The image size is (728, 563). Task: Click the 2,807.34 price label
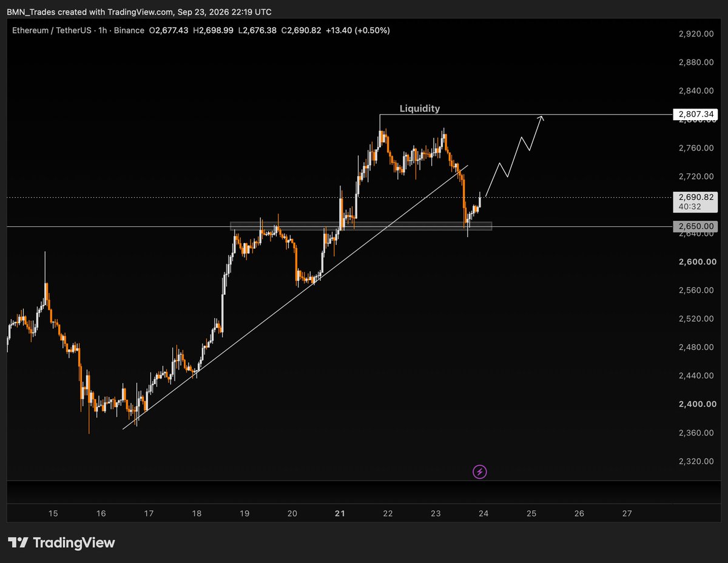695,113
